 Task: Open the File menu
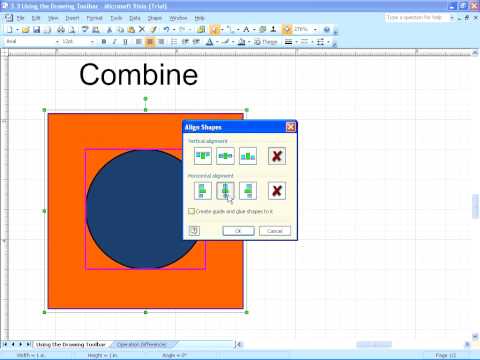[x=20, y=18]
